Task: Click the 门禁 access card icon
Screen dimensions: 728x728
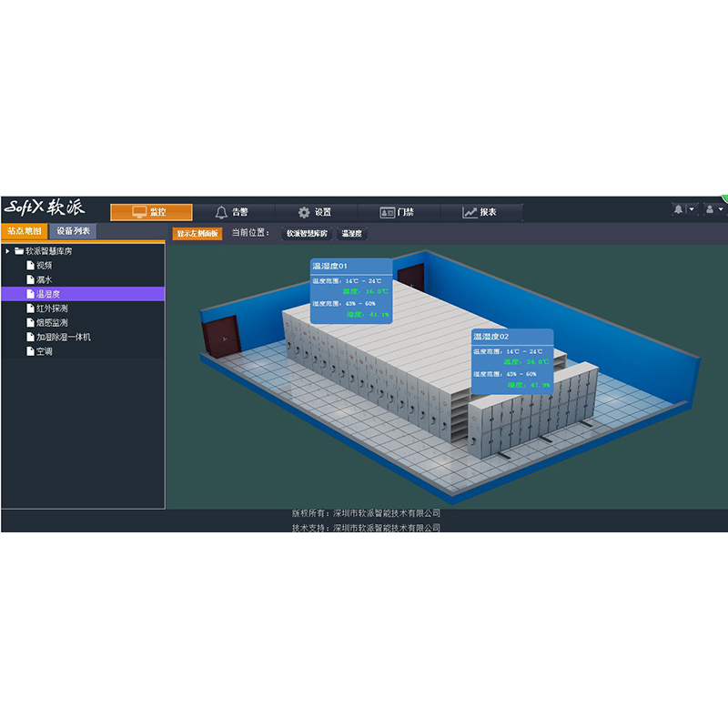Action: point(387,212)
